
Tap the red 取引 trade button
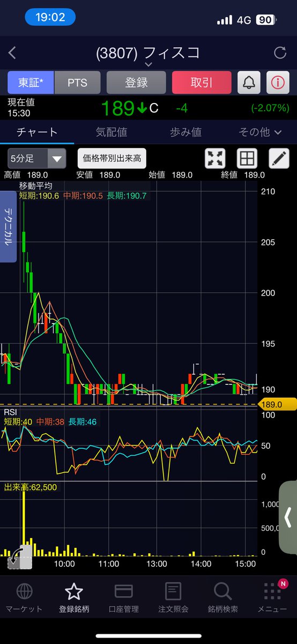pyautogui.click(x=202, y=83)
